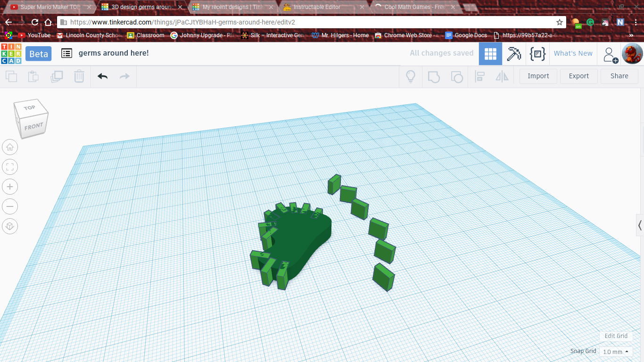Open Silk Interactive Generative bookmark

pyautogui.click(x=273, y=35)
